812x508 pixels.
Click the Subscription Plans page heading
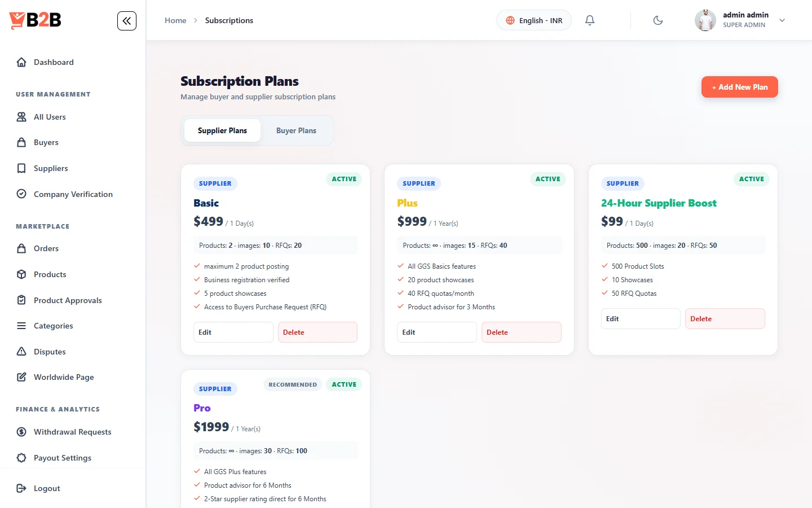click(x=240, y=81)
